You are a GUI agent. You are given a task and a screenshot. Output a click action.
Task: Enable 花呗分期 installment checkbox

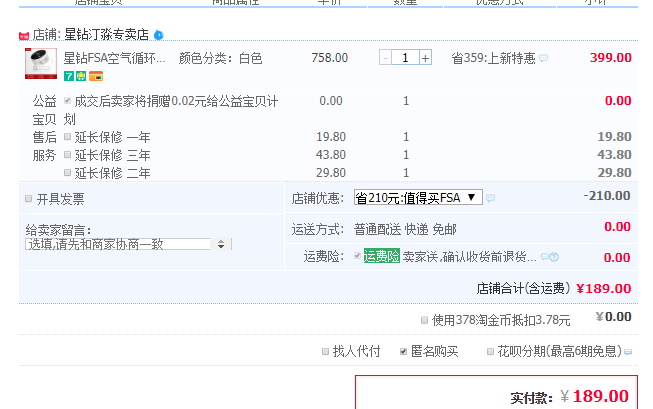(491, 352)
